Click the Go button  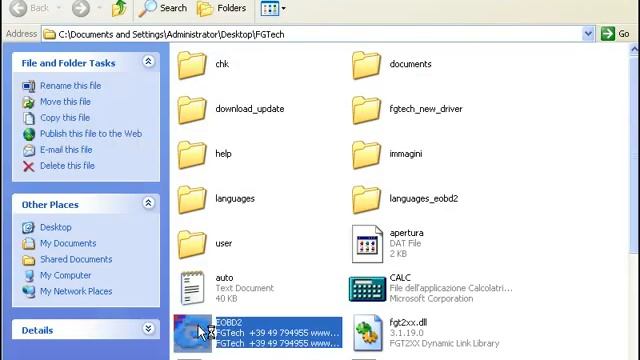click(x=616, y=34)
